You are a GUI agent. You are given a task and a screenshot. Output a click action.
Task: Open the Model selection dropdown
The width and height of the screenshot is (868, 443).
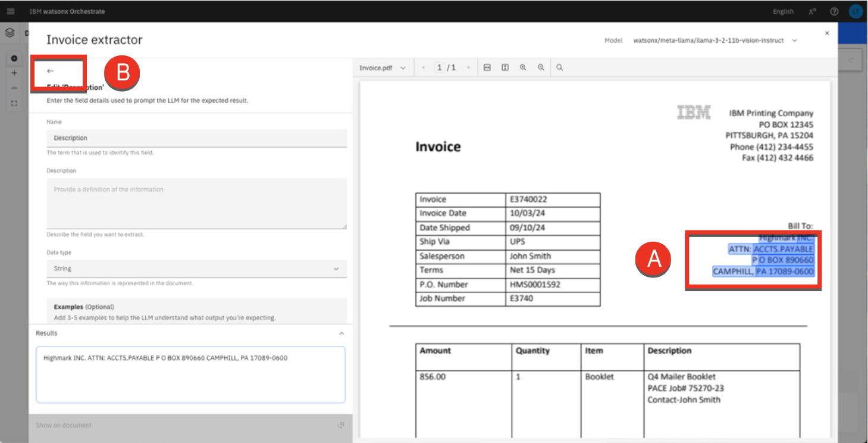click(x=715, y=40)
